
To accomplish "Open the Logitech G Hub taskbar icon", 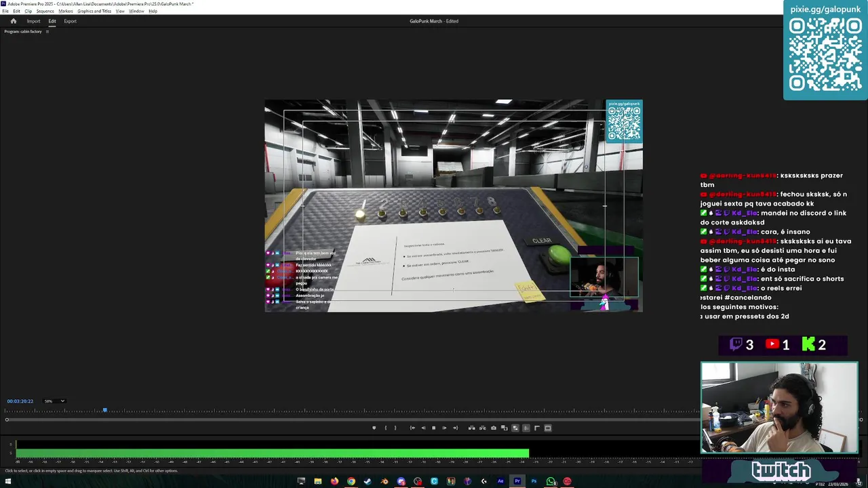I will pos(484,482).
